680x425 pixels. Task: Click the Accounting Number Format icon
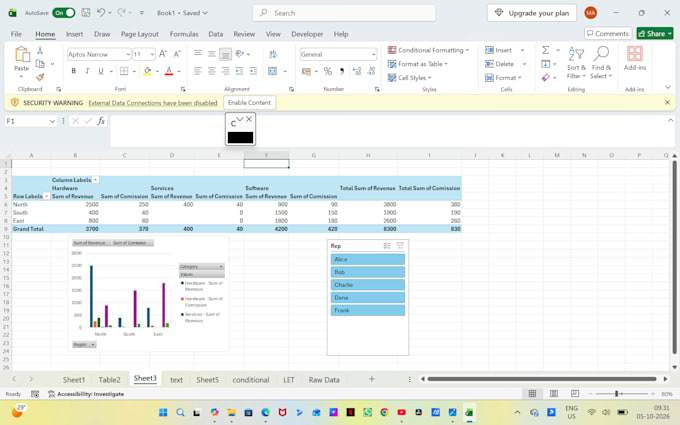point(307,71)
